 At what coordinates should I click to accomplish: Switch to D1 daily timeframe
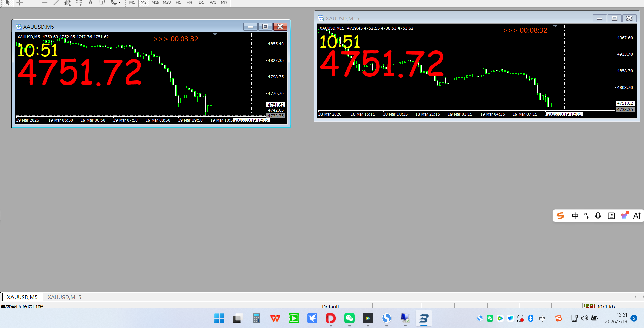click(x=201, y=3)
